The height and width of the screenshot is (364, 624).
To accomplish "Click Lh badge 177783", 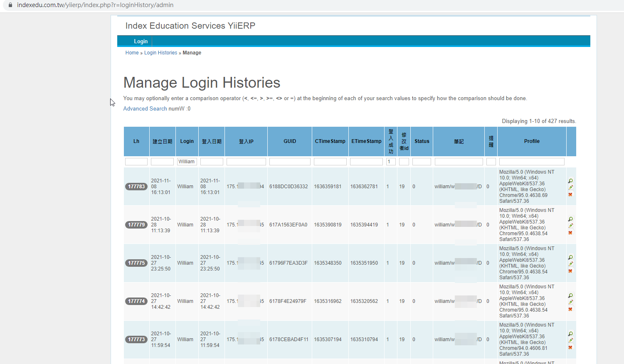I will [x=136, y=187].
